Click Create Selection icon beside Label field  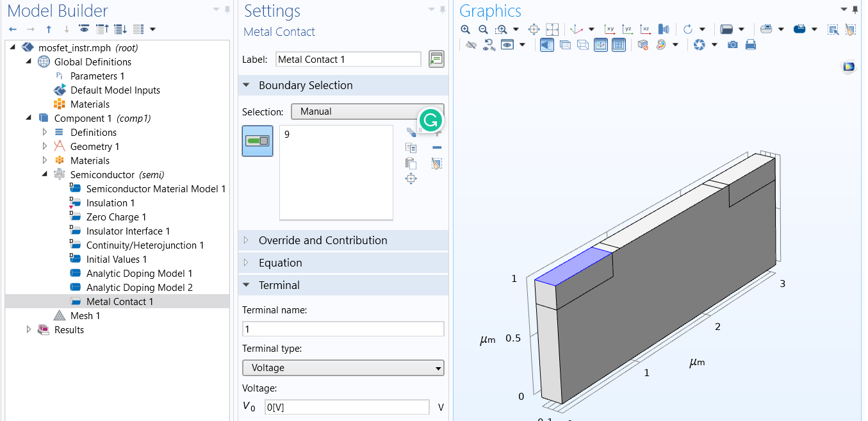click(x=436, y=59)
